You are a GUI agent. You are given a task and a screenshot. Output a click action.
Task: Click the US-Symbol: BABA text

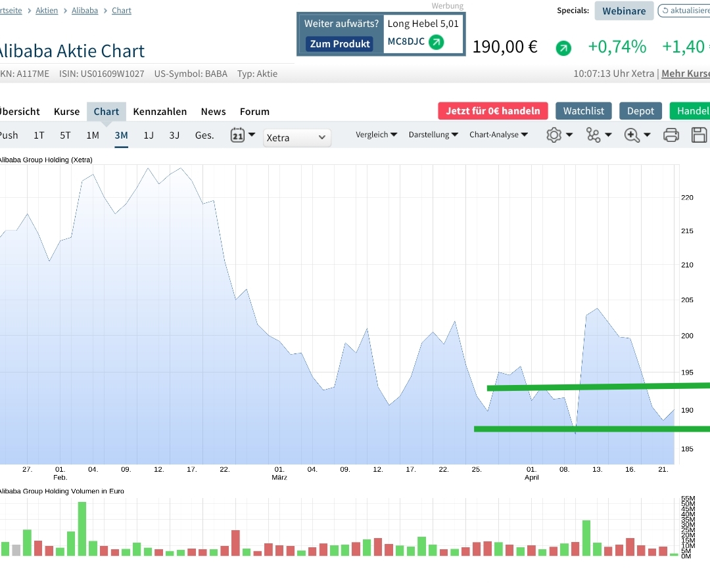(191, 74)
